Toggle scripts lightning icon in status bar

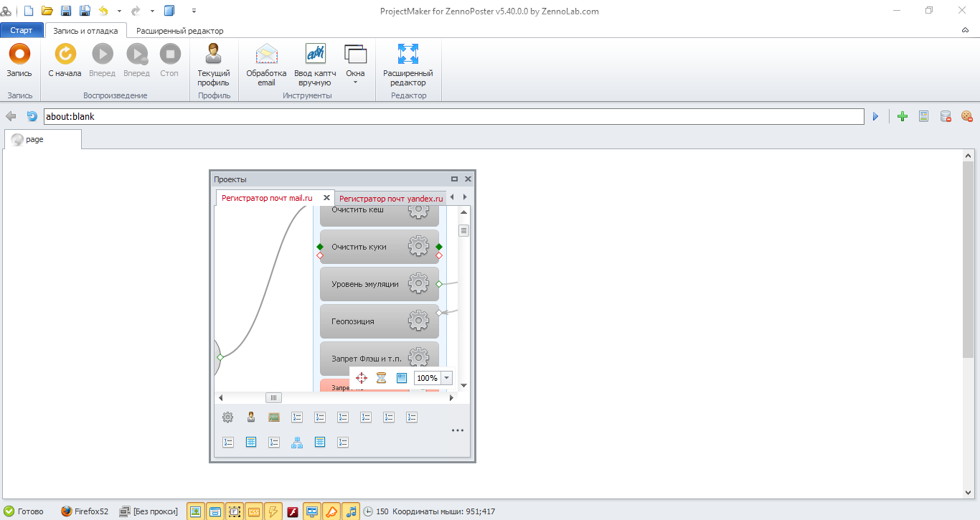273,511
